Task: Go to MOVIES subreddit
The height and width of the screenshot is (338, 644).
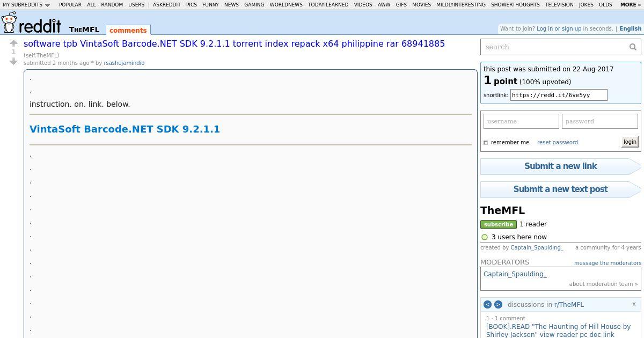Action: pyautogui.click(x=421, y=5)
